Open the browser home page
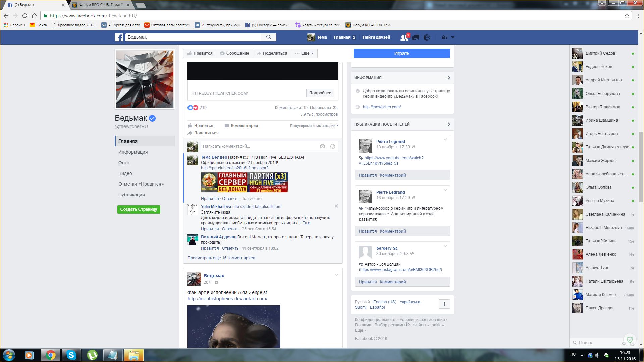 34,16
